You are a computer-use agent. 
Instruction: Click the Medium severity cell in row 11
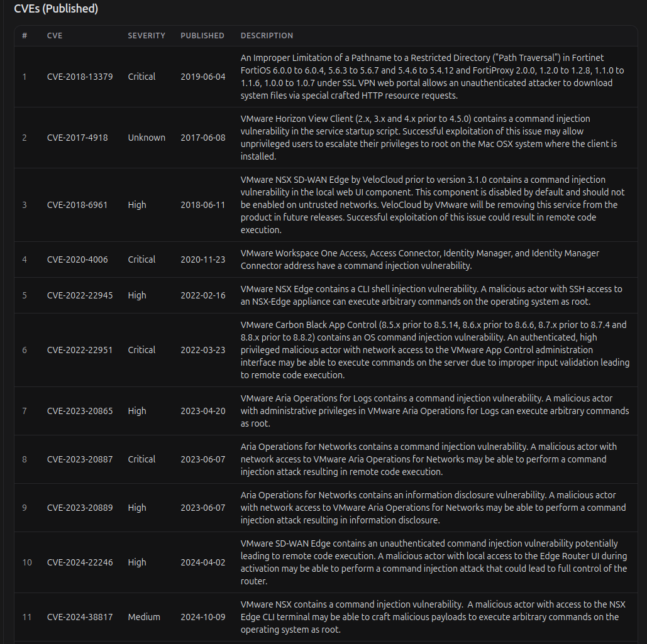(144, 617)
